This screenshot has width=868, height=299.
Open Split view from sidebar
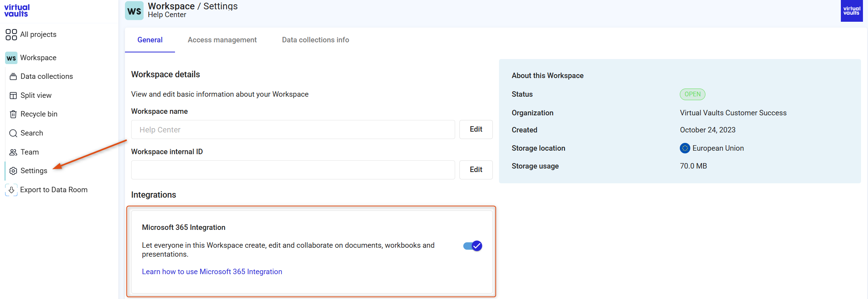point(36,96)
